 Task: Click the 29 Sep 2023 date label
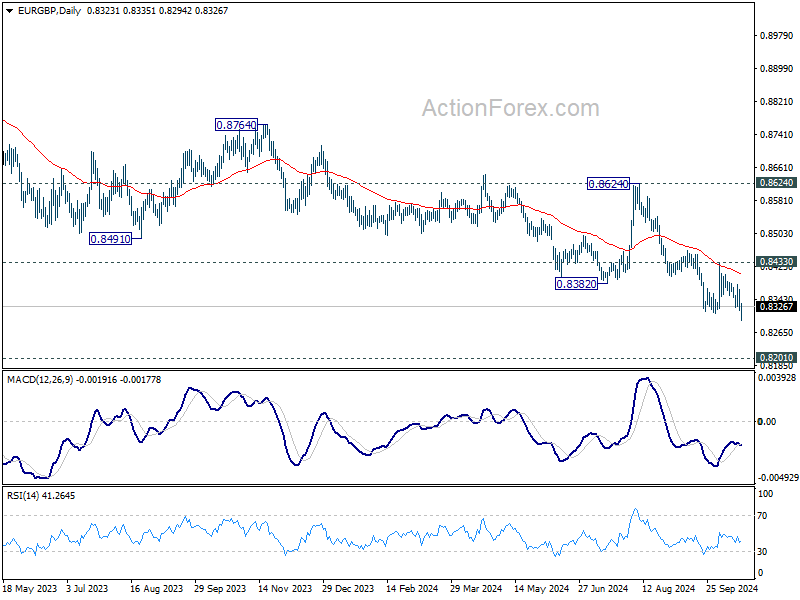point(220,589)
